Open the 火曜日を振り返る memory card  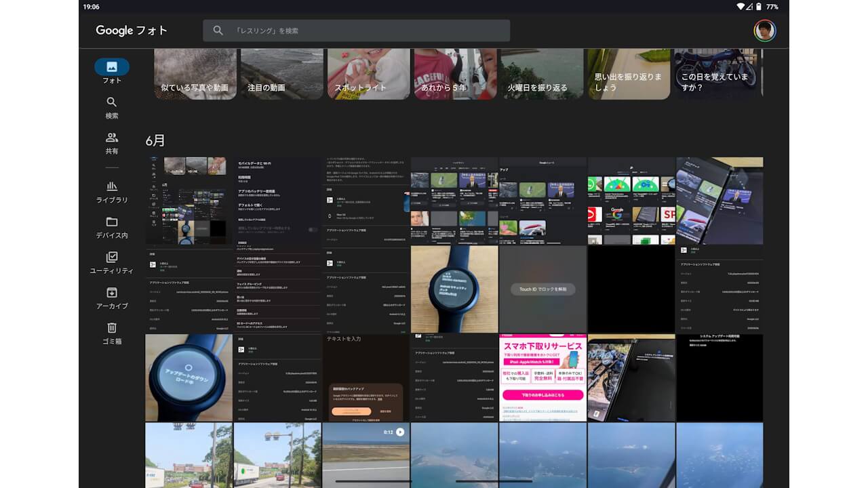click(x=542, y=74)
